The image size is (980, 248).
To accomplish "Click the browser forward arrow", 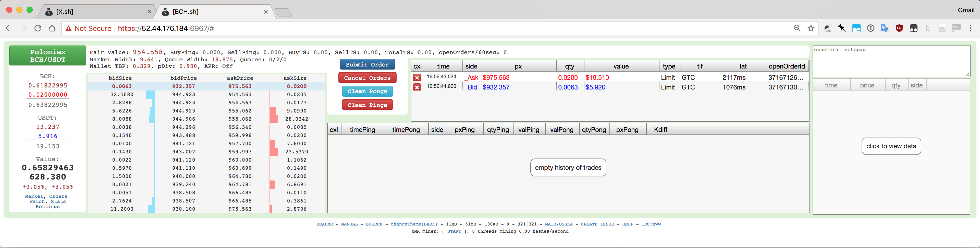I will click(x=23, y=28).
